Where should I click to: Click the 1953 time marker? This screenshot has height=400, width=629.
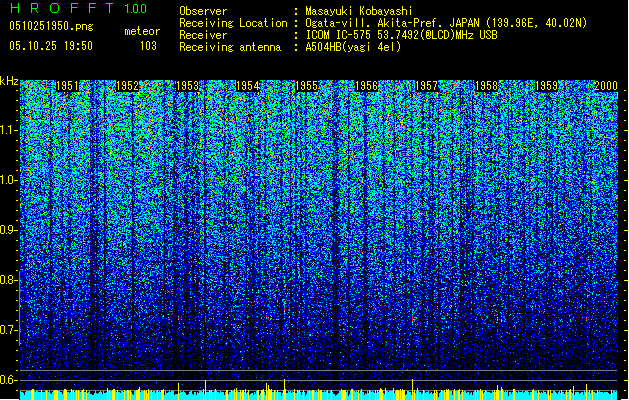click(187, 86)
